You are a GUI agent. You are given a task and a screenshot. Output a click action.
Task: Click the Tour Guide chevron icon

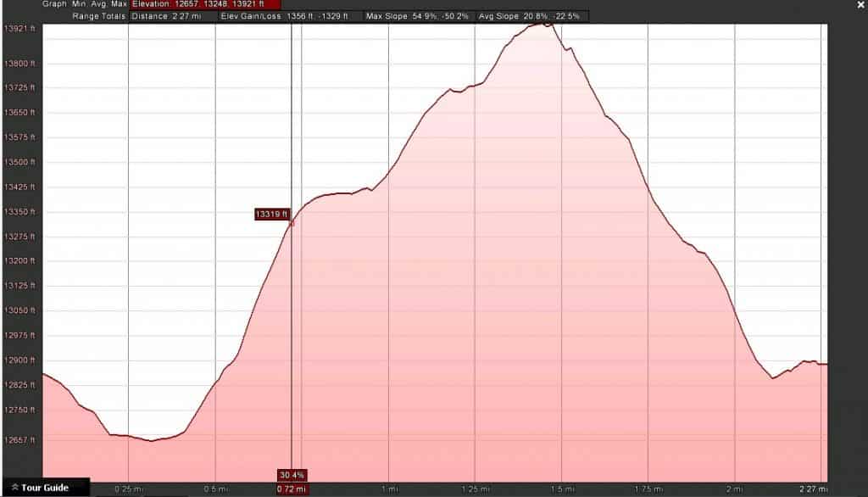[14, 488]
